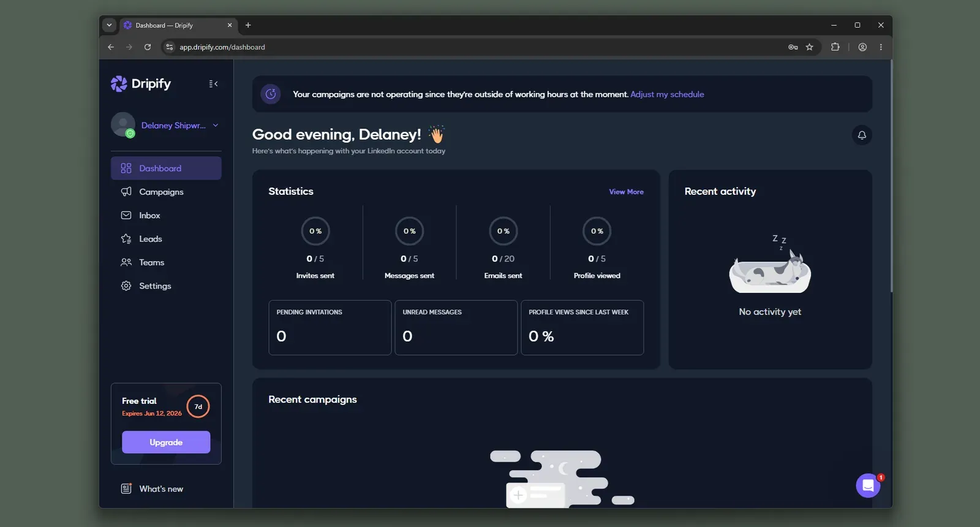Viewport: 980px width, 527px height.
Task: Click the Invites sent progress circle
Action: pos(315,231)
